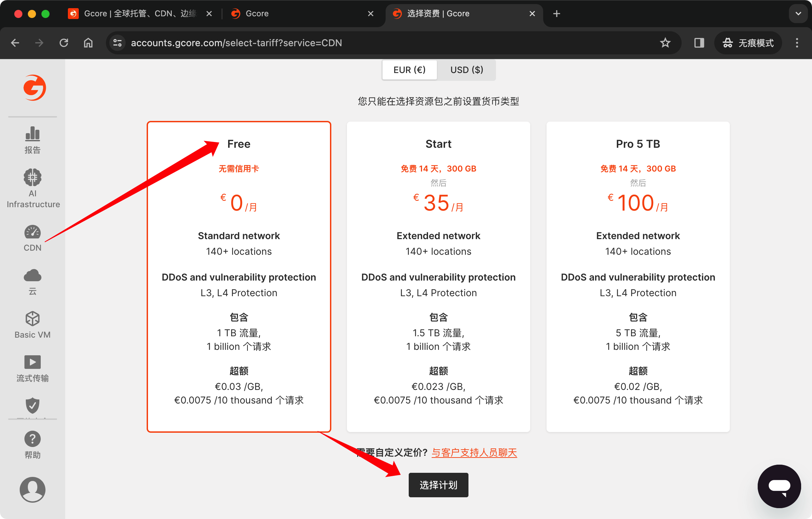Screen dimensions: 812x519
Task: Click Standard network heading
Action: pos(239,236)
